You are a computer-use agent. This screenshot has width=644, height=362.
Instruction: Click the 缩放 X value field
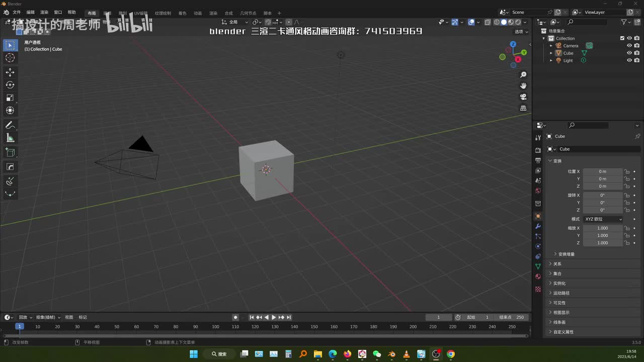pyautogui.click(x=603, y=228)
